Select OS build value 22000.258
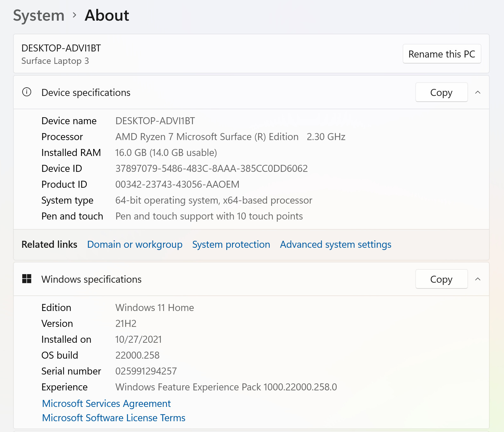504x432 pixels. point(137,355)
